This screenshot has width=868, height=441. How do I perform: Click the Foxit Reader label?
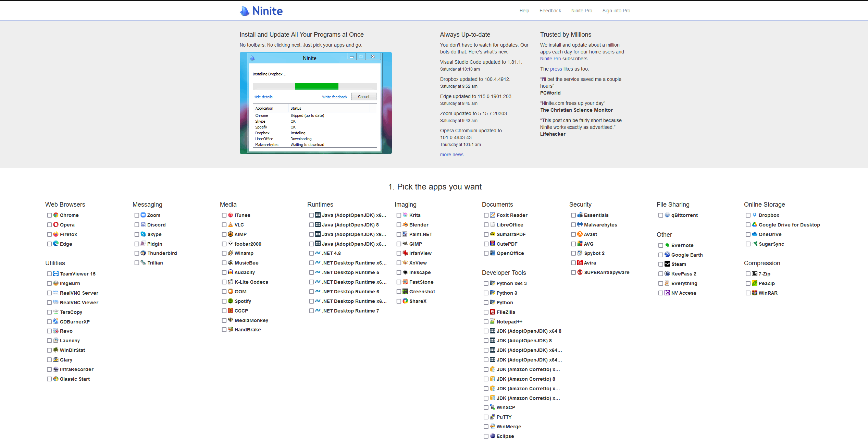coord(512,215)
